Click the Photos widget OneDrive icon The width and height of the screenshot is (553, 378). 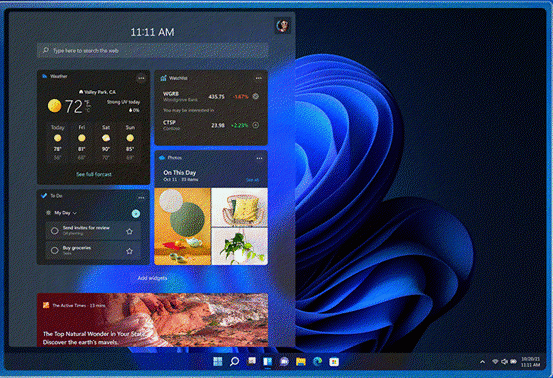[x=162, y=158]
